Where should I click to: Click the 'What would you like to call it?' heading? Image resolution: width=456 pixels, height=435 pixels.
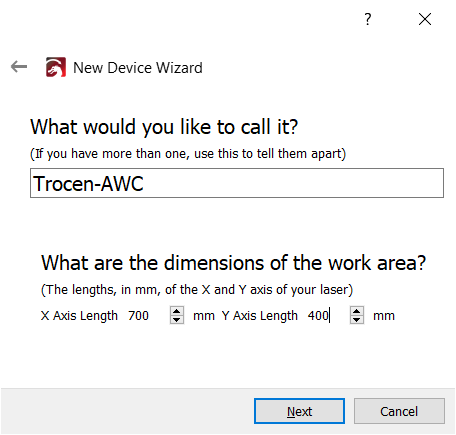pos(164,127)
